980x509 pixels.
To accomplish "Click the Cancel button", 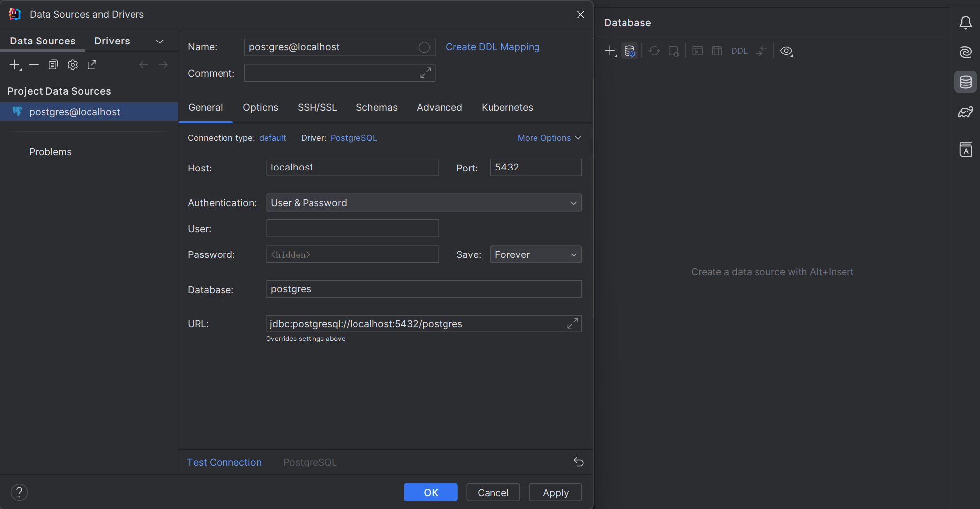I will coord(493,492).
